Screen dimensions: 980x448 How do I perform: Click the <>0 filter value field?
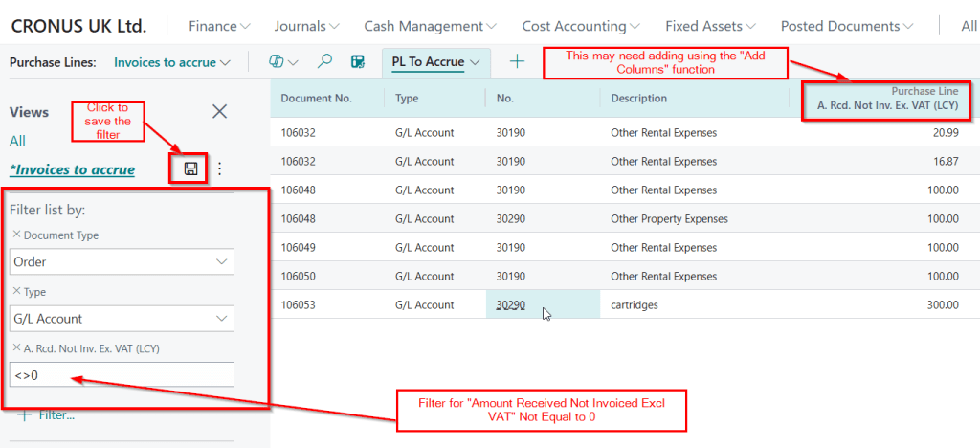[122, 374]
